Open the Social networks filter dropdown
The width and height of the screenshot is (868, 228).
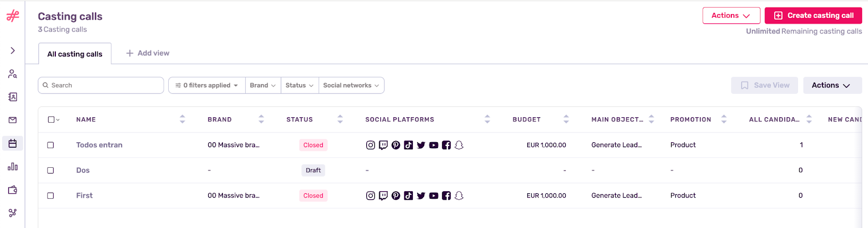pos(352,85)
